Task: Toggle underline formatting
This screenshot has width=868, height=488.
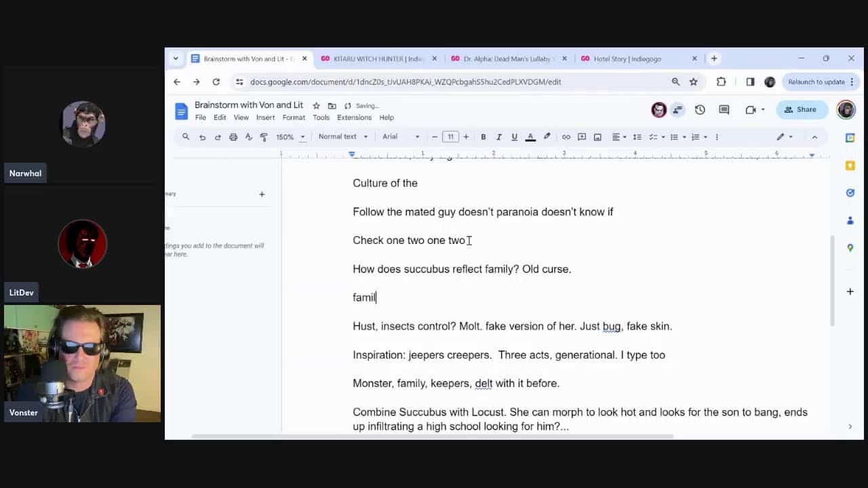Action: click(515, 137)
